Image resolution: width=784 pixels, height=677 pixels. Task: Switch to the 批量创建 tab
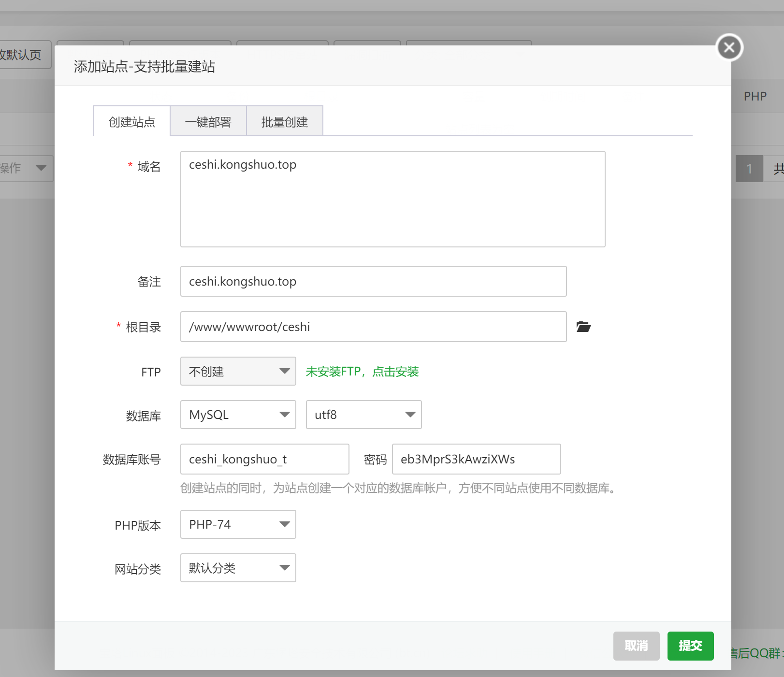pos(284,122)
